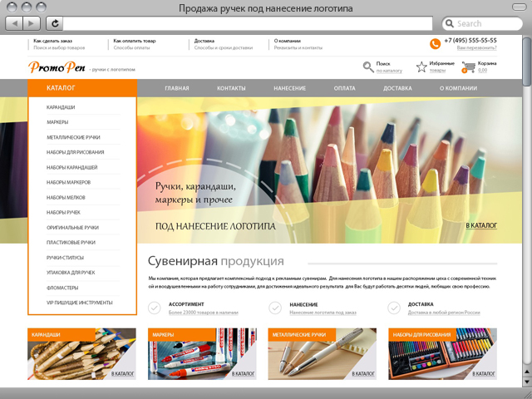Click товары link under Избранные
Screen dimensions: 532x399
[437, 71]
